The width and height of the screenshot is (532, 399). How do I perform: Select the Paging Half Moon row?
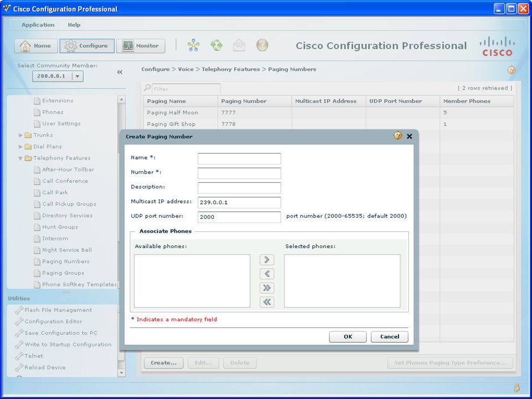(x=329, y=112)
